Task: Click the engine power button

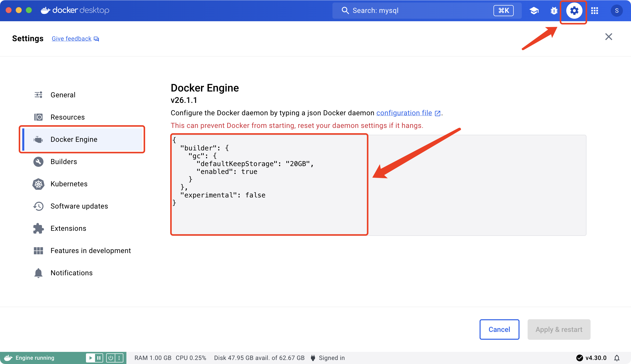Action: (x=110, y=358)
